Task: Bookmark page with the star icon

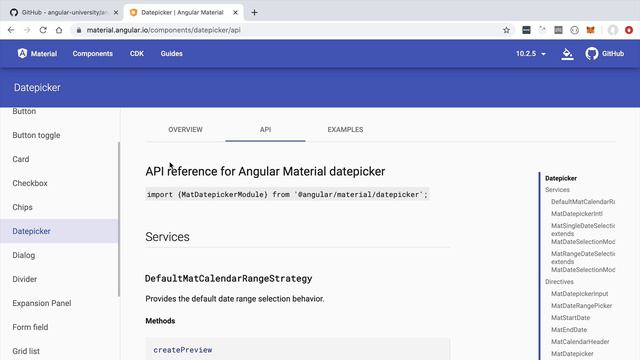Action: [507, 30]
